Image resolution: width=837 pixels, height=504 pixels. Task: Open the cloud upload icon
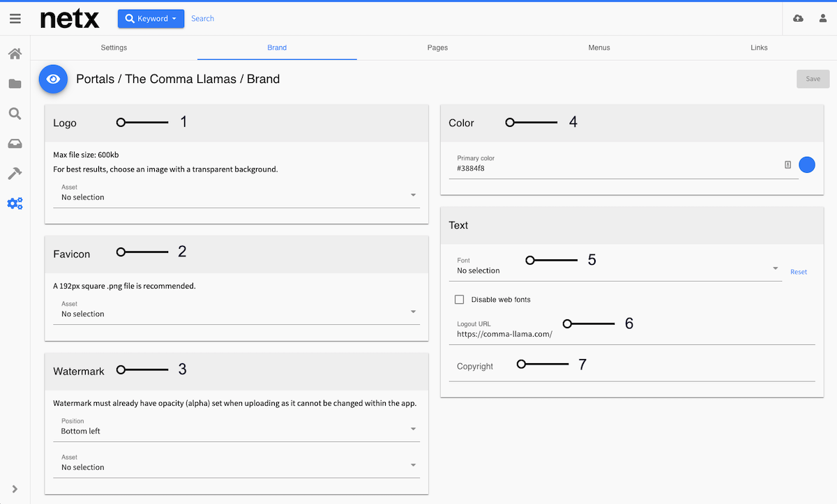pyautogui.click(x=799, y=19)
